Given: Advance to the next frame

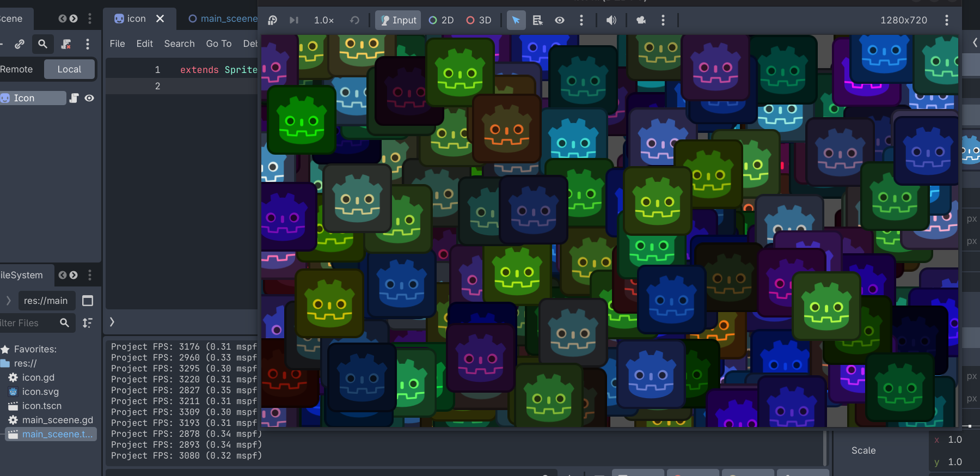Looking at the screenshot, I should (294, 20).
